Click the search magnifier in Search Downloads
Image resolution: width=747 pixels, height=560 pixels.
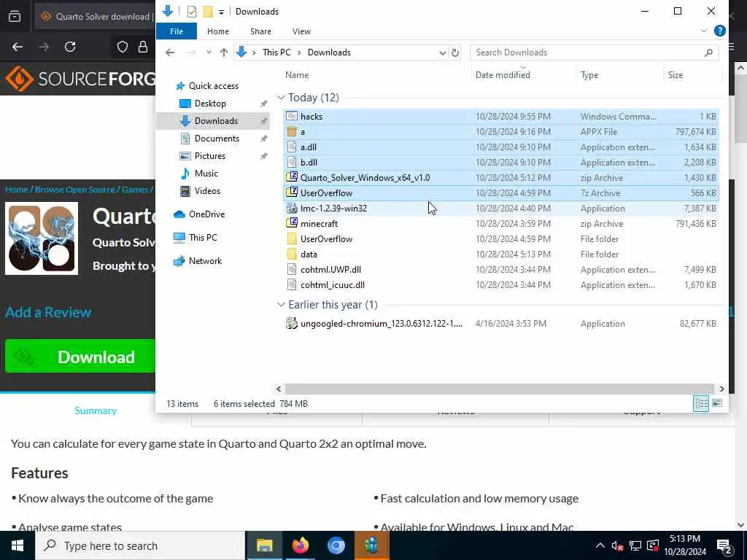pyautogui.click(x=708, y=52)
